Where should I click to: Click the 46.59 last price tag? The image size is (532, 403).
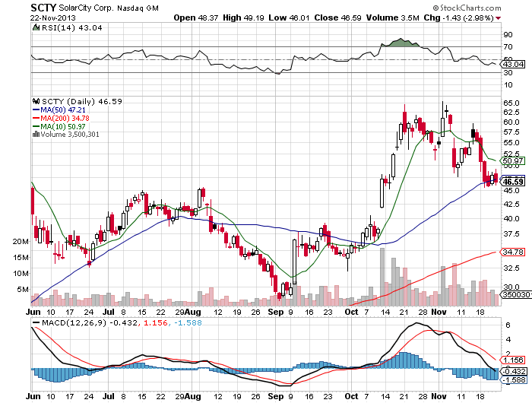click(513, 182)
